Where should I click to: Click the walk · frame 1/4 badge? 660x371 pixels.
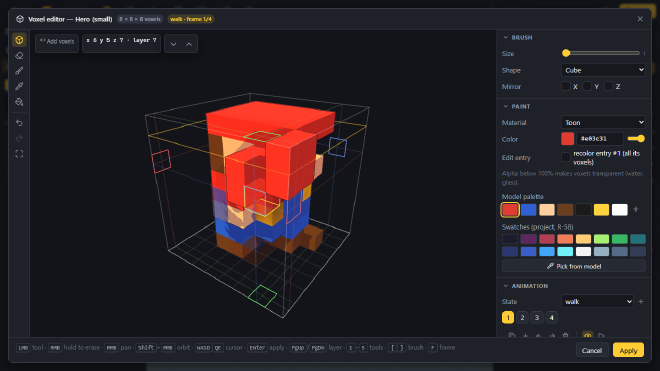(191, 19)
